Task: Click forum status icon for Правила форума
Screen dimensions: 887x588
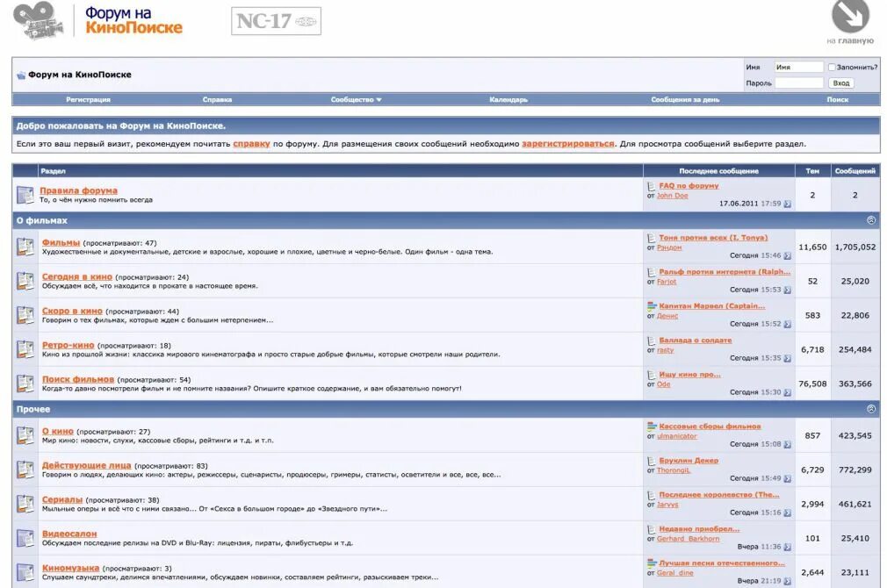Action: tap(25, 195)
